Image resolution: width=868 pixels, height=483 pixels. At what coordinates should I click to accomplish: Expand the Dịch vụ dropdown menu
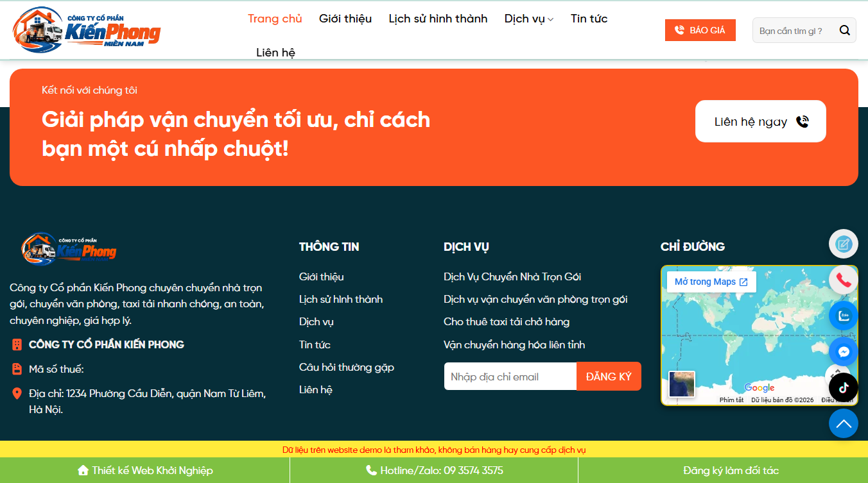click(529, 19)
